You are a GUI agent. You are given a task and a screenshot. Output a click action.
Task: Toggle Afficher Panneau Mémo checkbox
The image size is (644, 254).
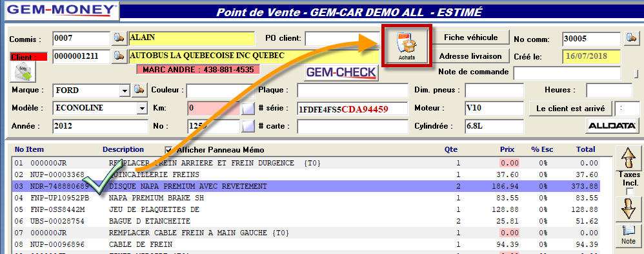(x=169, y=150)
